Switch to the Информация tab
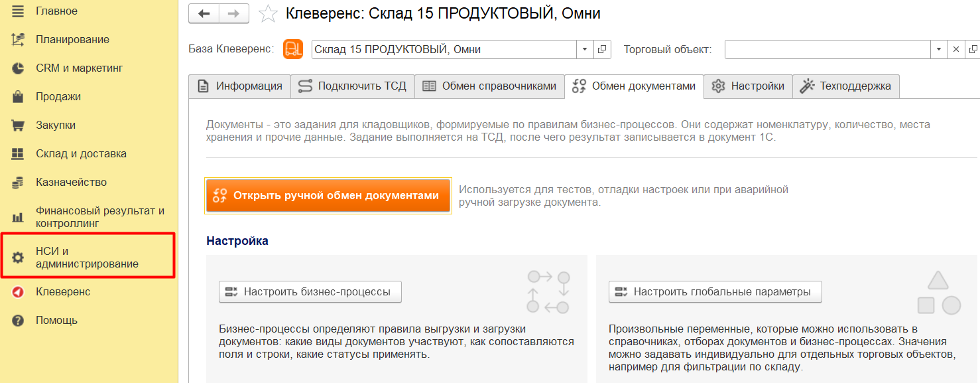Viewport: 980px width, 383px height. pos(239,86)
